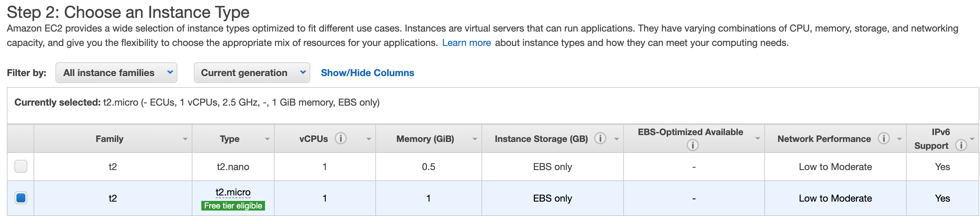Click the Network Performance column sort arrow
This screenshot has width=980, height=216.
pyautogui.click(x=899, y=139)
